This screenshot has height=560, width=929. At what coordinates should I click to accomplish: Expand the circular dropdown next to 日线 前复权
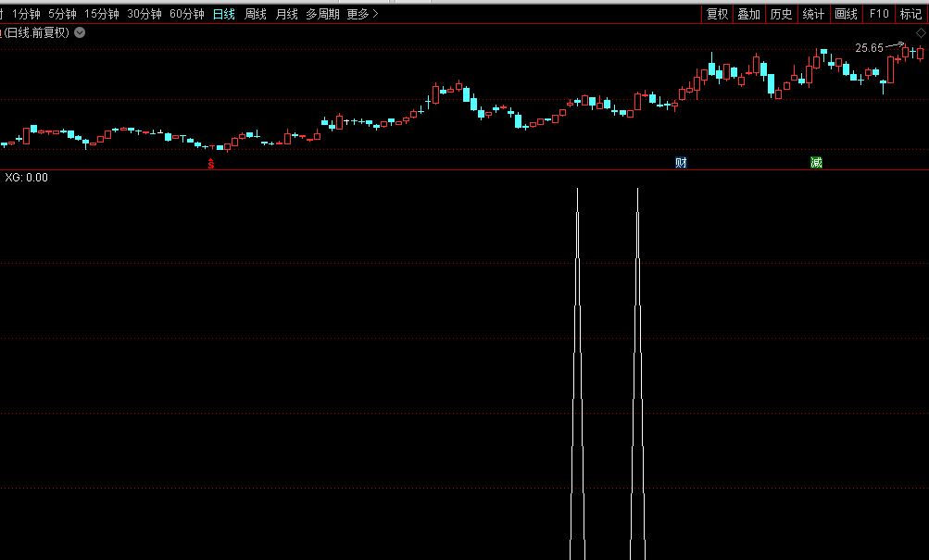click(x=80, y=32)
